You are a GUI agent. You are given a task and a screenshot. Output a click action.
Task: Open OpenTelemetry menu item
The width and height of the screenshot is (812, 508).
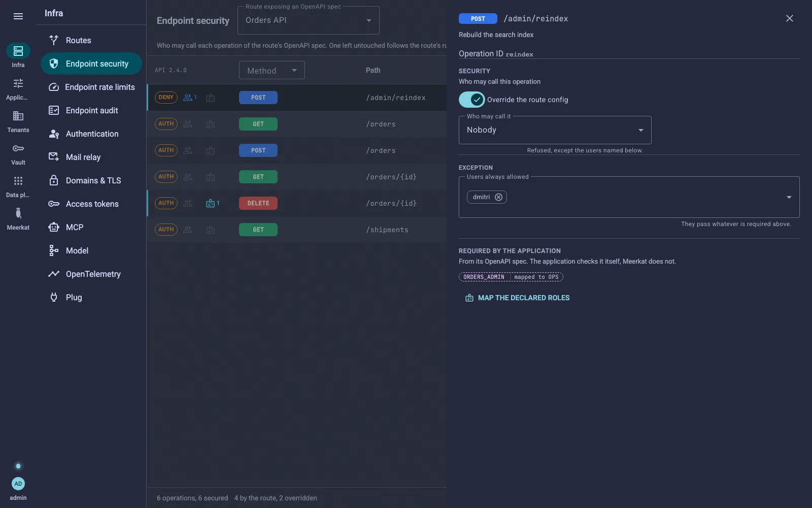pos(91,274)
